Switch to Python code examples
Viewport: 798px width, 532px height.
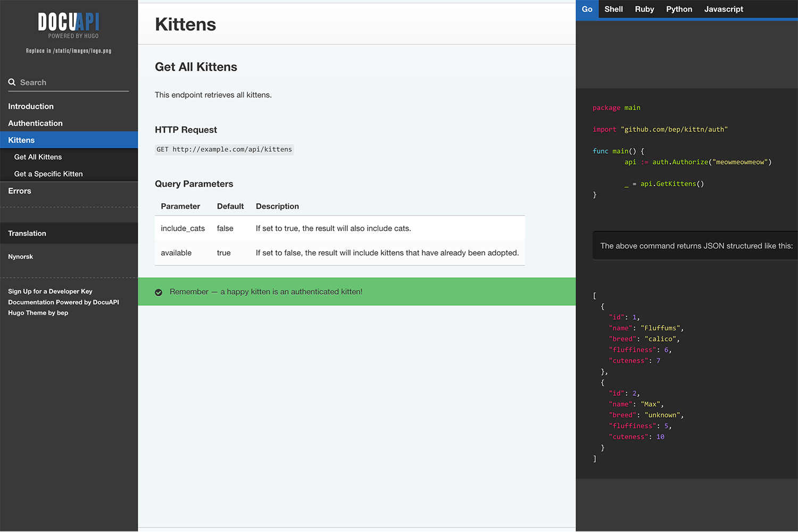[679, 9]
